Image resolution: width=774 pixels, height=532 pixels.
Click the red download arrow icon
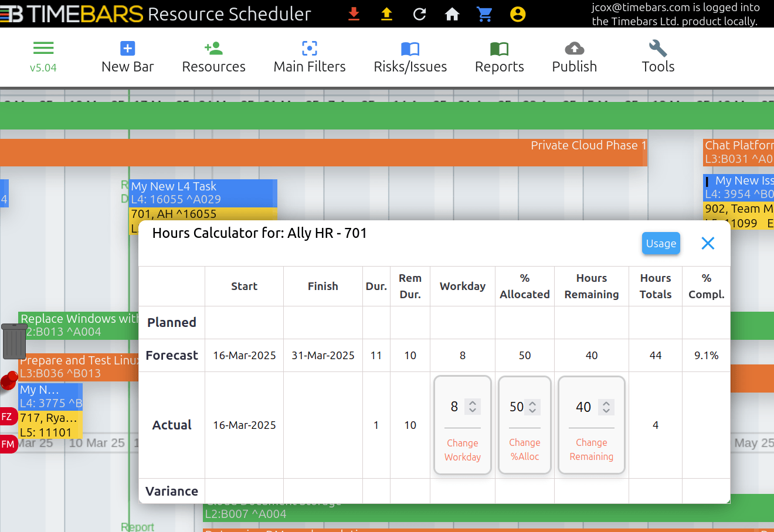354,14
